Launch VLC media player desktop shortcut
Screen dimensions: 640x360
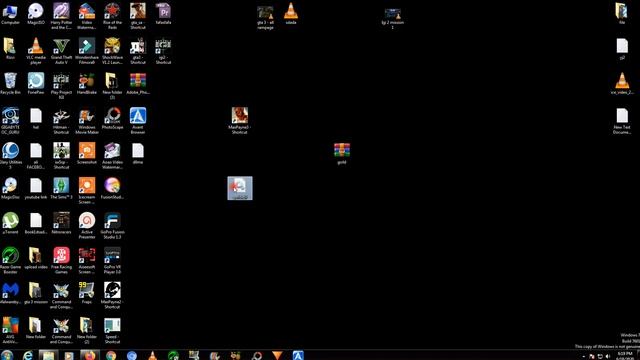[36, 51]
